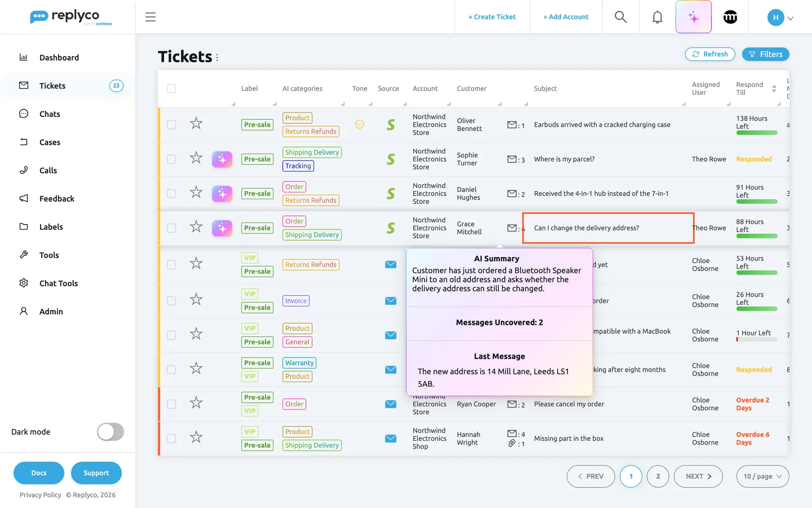Open the Filters panel
Image resolution: width=812 pixels, height=508 pixels.
coord(766,54)
